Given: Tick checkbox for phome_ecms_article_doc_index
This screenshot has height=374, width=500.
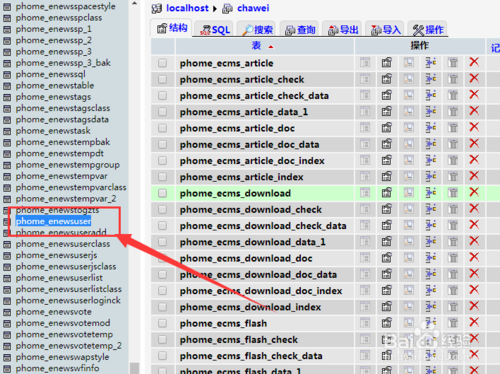Looking at the screenshot, I should click(162, 161).
